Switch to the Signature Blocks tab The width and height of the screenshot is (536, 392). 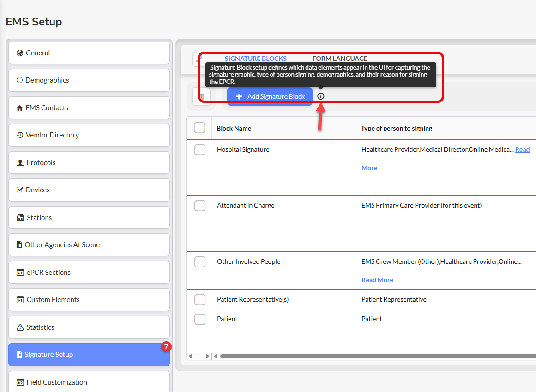[256, 59]
